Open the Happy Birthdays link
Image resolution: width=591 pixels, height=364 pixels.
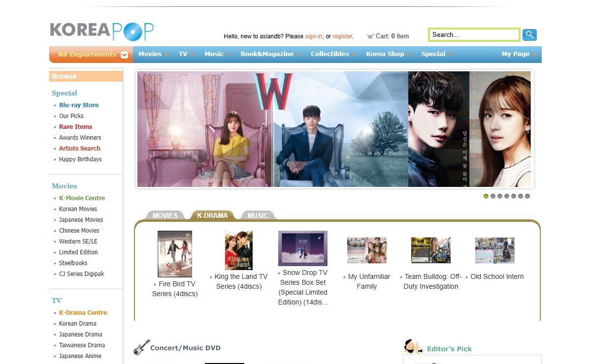tap(80, 159)
